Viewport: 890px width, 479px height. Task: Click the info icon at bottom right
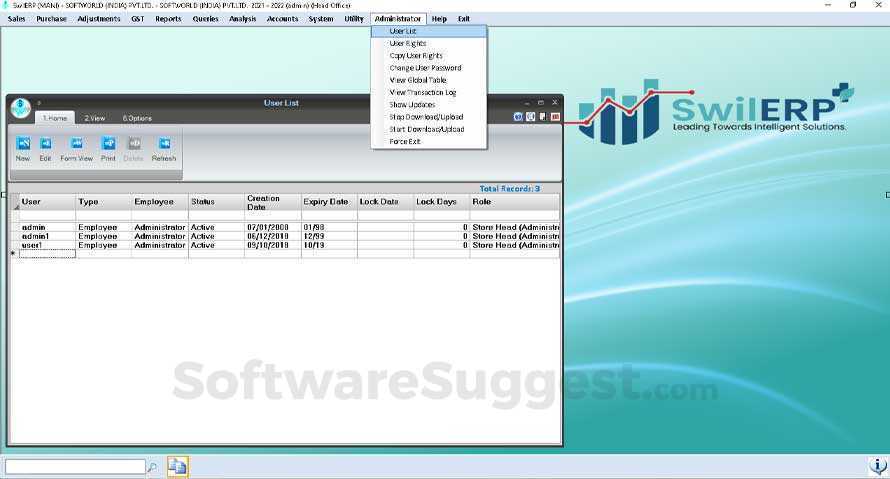point(878,466)
